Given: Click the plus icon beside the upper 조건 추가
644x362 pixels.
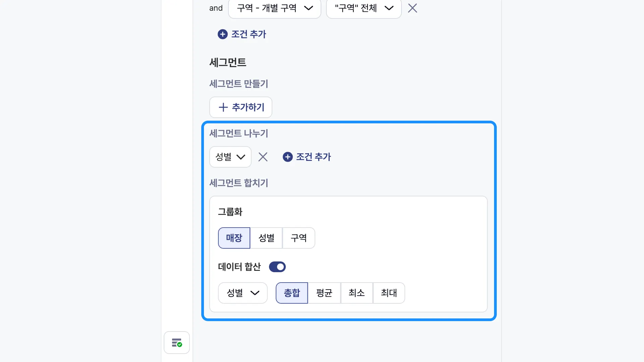Looking at the screenshot, I should [223, 34].
